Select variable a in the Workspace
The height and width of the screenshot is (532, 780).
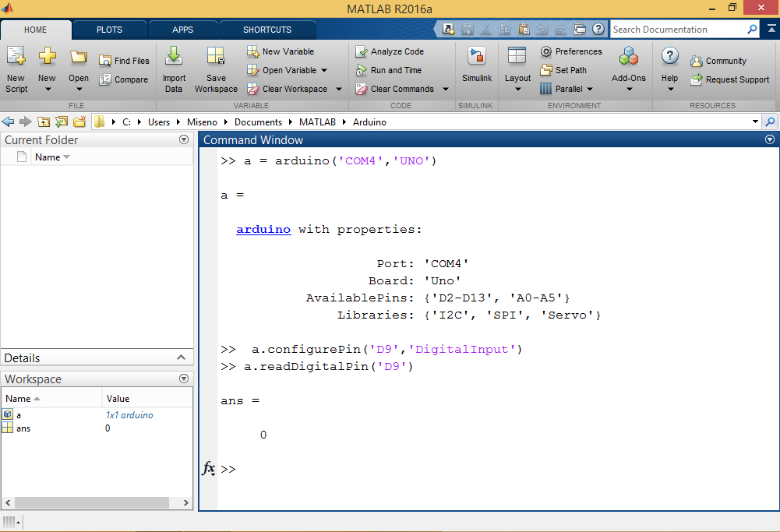click(x=19, y=415)
